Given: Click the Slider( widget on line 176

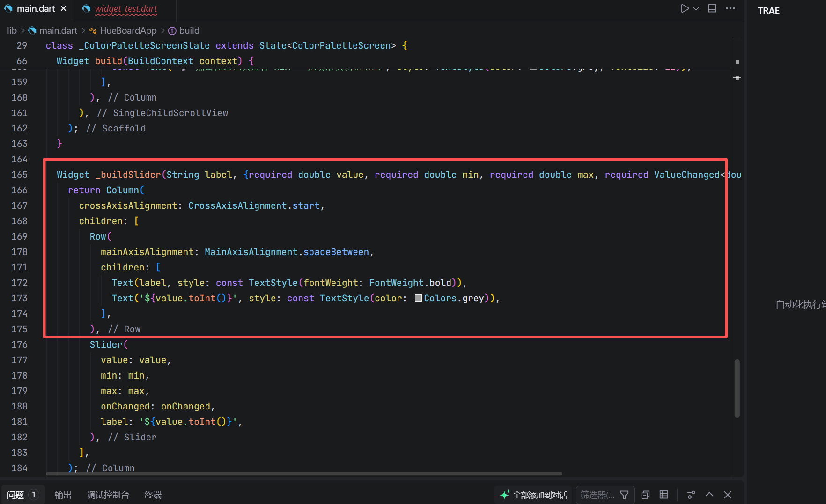Looking at the screenshot, I should pyautogui.click(x=109, y=344).
